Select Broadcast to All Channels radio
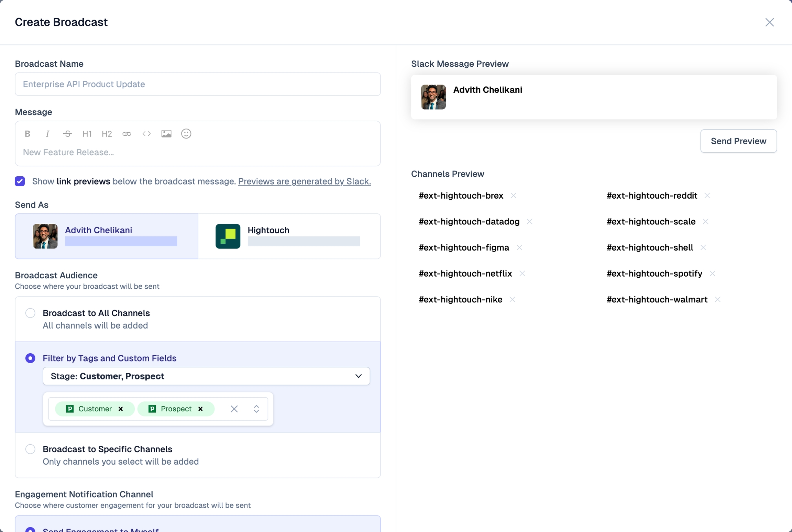The width and height of the screenshot is (792, 532). point(30,313)
